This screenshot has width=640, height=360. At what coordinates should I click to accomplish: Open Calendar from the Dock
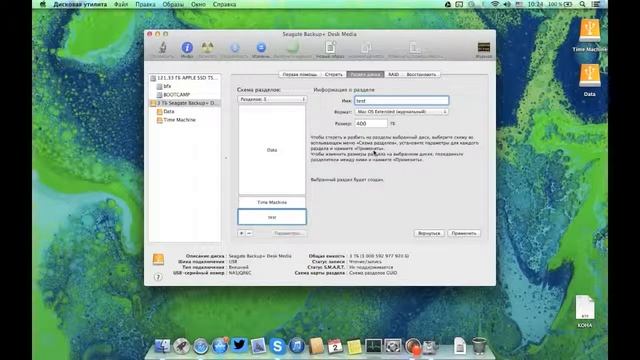[335, 346]
